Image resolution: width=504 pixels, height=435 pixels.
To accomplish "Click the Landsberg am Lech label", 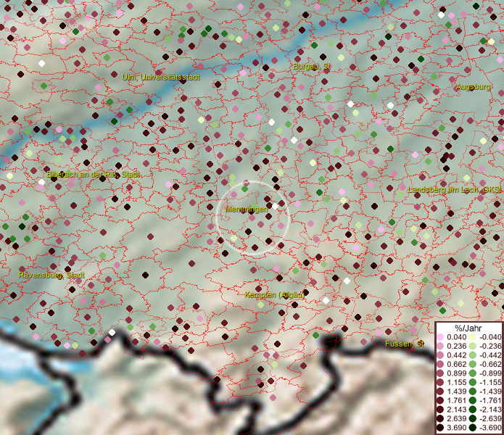I will coord(455,189).
